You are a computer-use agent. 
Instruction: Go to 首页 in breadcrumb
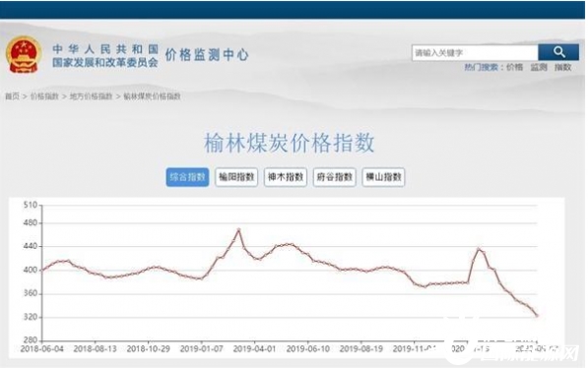click(12, 96)
